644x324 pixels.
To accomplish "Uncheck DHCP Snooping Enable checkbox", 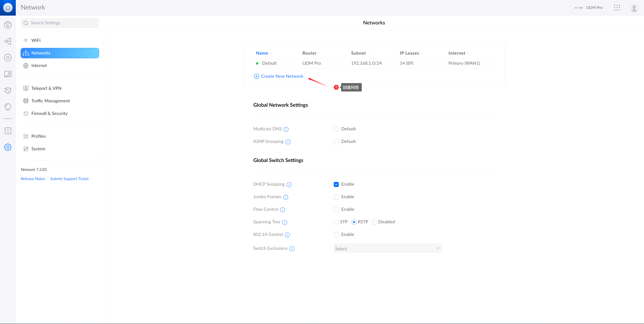I will click(336, 184).
